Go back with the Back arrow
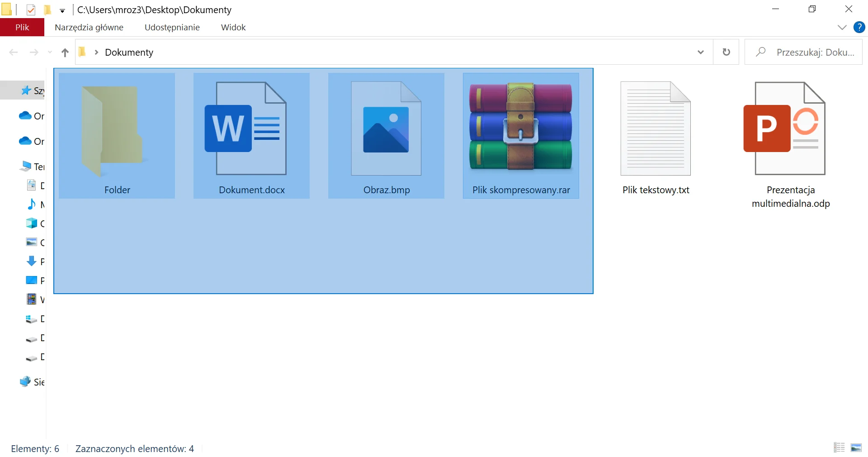The height and width of the screenshot is (457, 868). click(x=14, y=52)
